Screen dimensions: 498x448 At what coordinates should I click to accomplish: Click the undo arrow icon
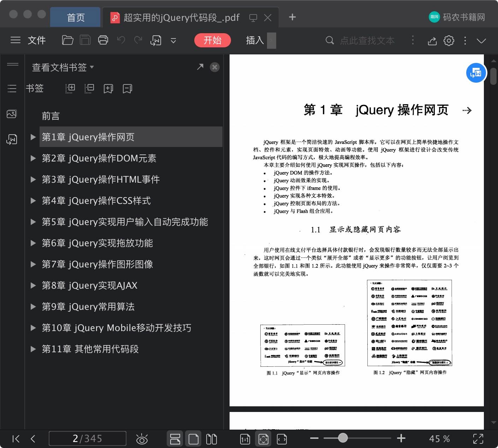[121, 40]
